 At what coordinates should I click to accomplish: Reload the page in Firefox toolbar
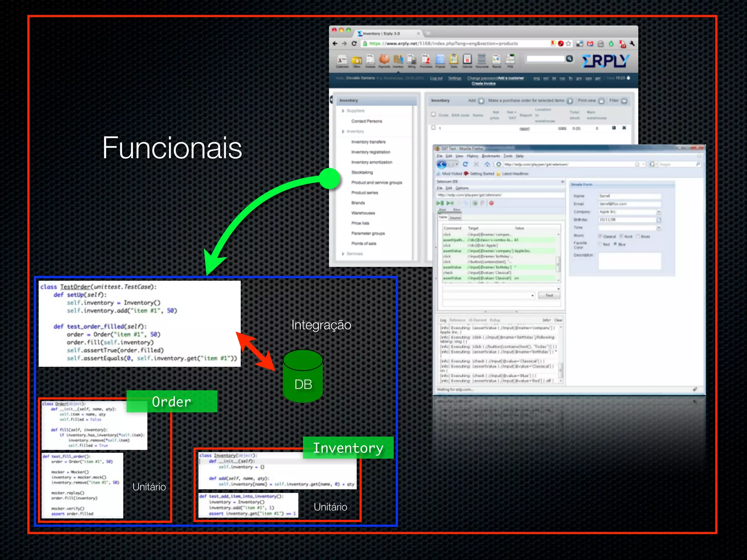465,164
